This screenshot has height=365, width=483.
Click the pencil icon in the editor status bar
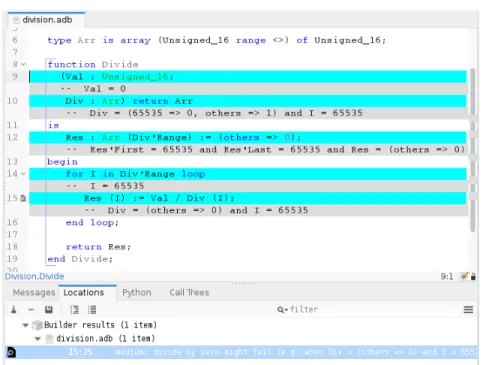click(x=464, y=276)
